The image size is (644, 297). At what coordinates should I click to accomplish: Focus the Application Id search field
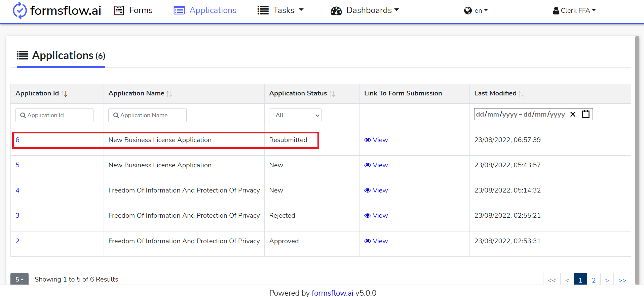point(54,115)
